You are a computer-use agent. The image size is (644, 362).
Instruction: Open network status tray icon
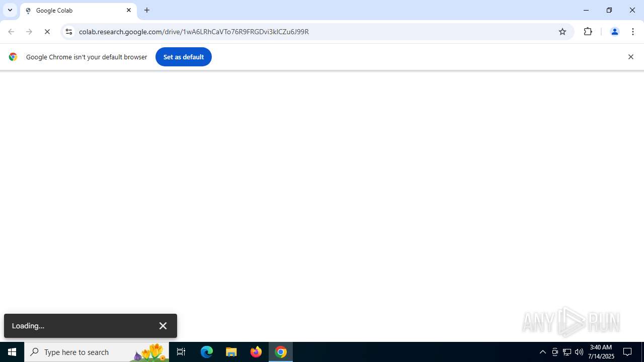pyautogui.click(x=567, y=352)
